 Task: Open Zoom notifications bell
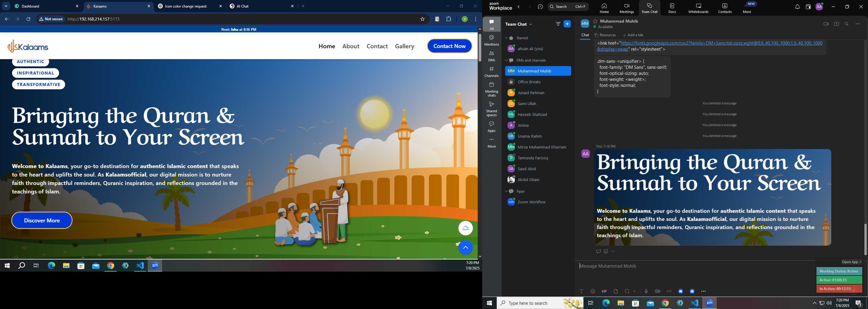tap(797, 7)
